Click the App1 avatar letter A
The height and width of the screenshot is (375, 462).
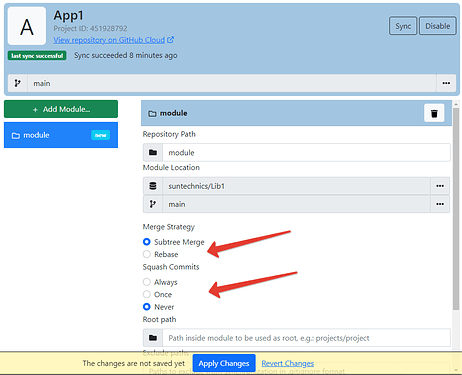pyautogui.click(x=27, y=26)
